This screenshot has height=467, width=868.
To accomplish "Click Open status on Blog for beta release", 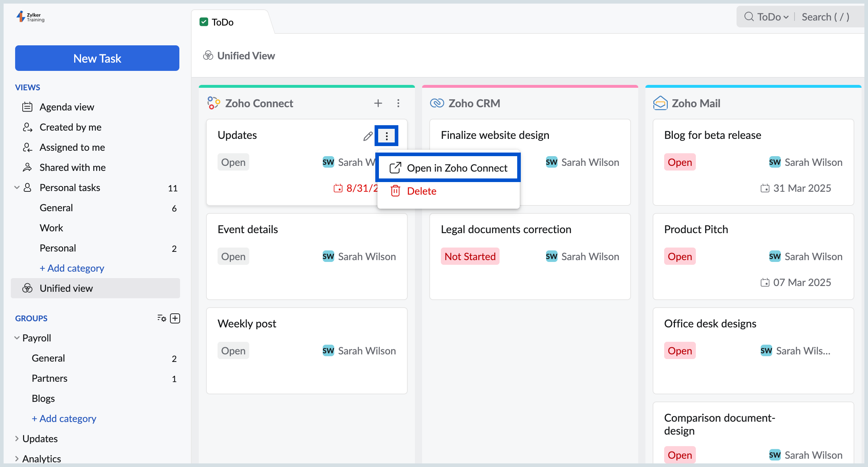I will coord(680,162).
